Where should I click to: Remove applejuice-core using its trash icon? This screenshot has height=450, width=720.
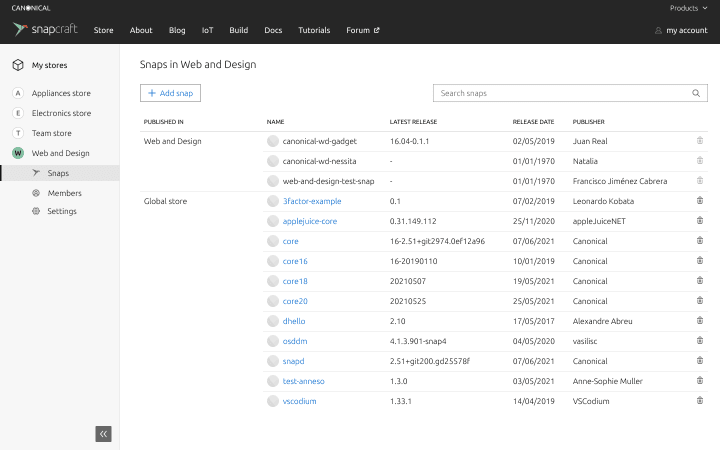pos(700,220)
